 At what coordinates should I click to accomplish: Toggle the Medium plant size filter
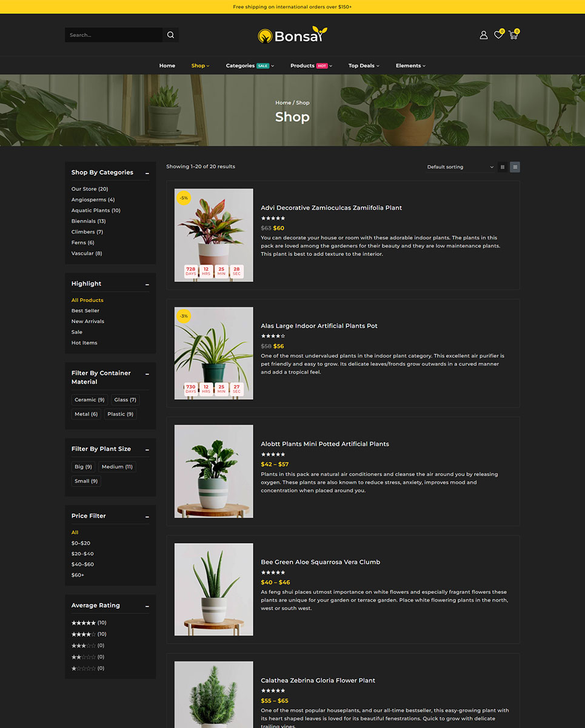[117, 467]
